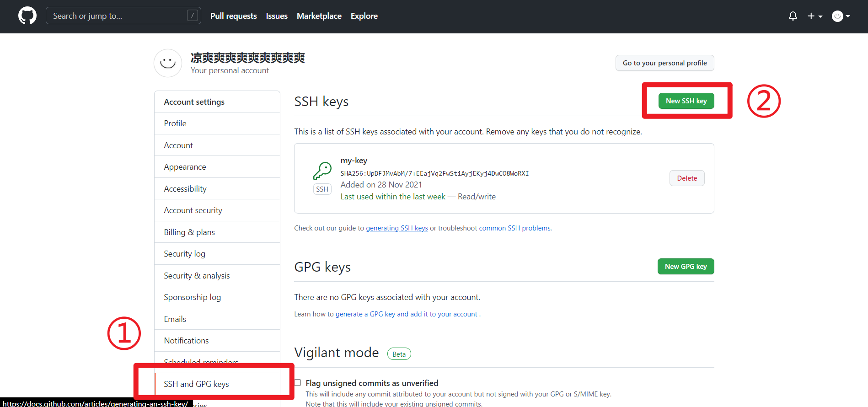This screenshot has height=407, width=868.
Task: Open Explore in the top navigation
Action: click(x=364, y=16)
